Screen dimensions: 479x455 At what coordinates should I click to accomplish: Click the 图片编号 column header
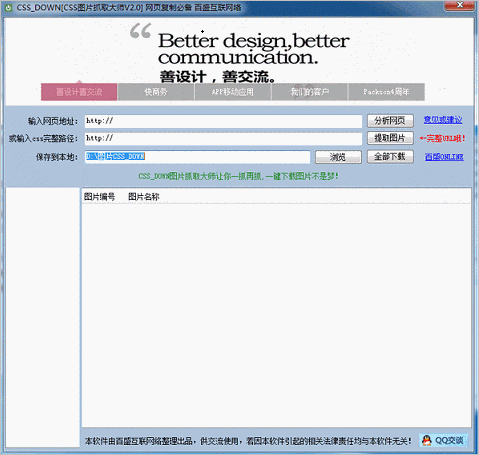[99, 197]
